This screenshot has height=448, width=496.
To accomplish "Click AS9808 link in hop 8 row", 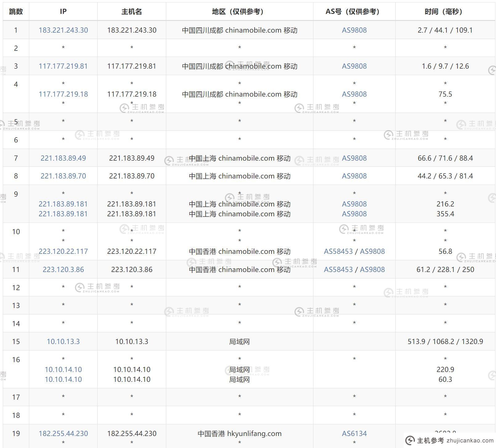I will (354, 176).
